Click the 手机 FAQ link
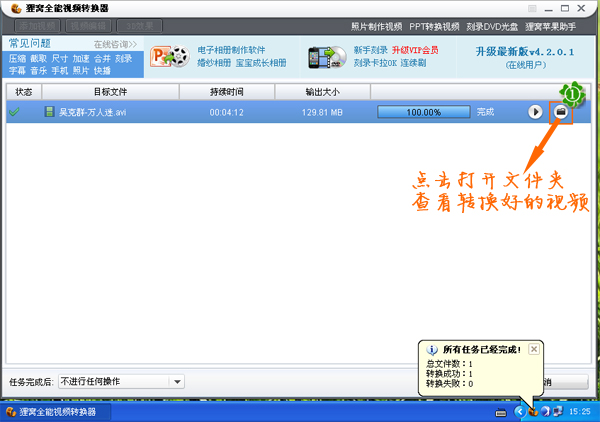 (60, 70)
